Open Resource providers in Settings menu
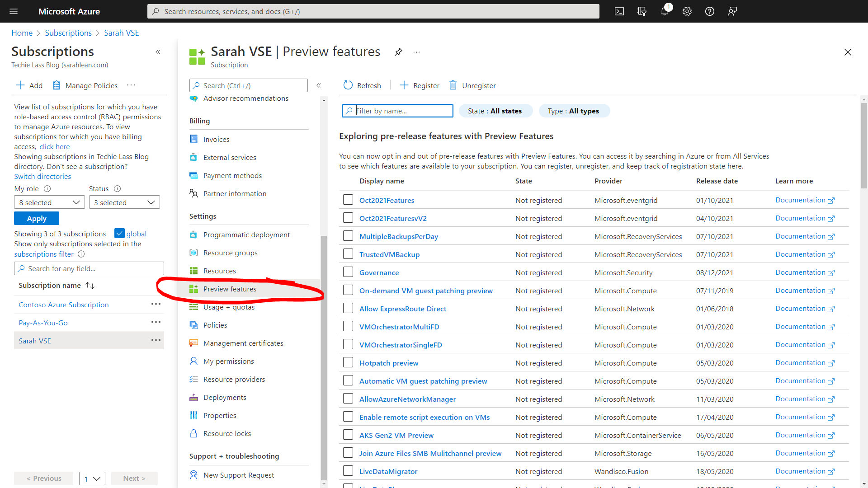Viewport: 868px width, 488px height. pyautogui.click(x=234, y=379)
